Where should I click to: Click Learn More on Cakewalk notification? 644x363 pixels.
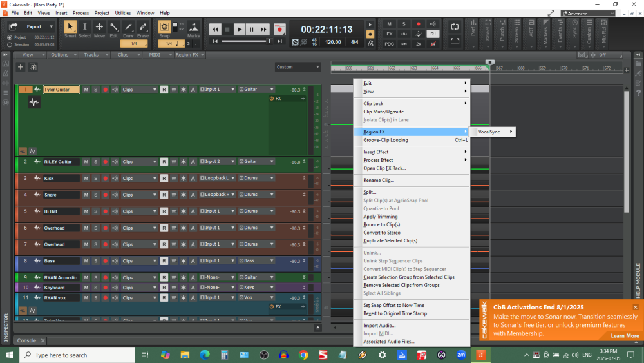click(625, 335)
